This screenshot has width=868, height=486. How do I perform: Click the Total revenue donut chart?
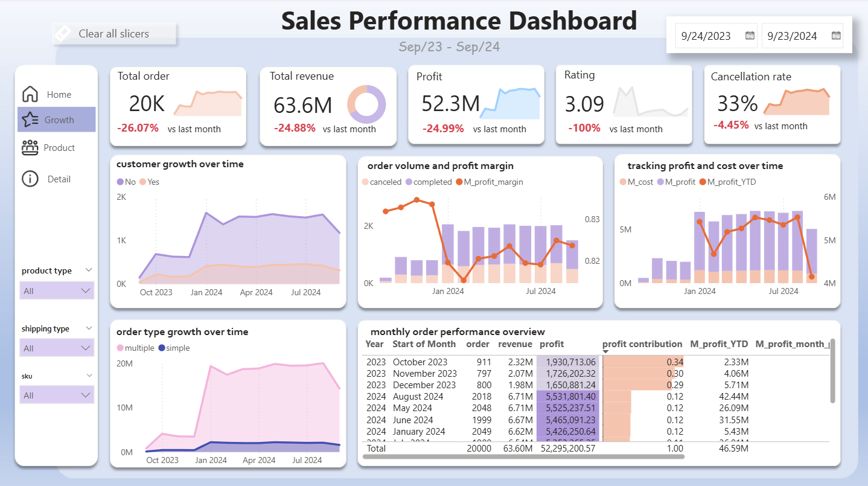click(x=366, y=104)
